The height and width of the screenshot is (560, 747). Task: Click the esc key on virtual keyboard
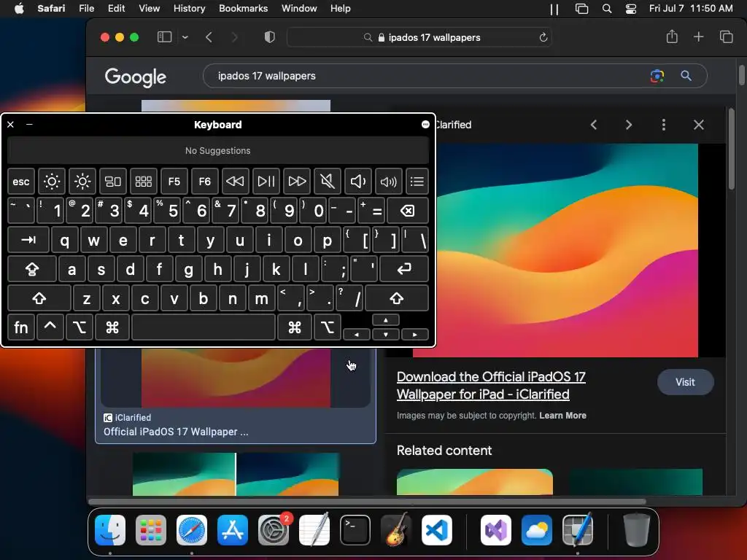click(x=21, y=182)
